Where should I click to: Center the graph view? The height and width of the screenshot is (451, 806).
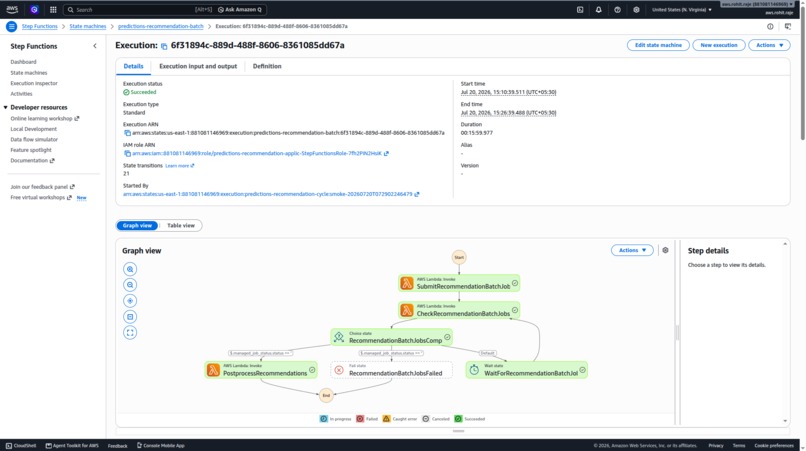point(130,301)
